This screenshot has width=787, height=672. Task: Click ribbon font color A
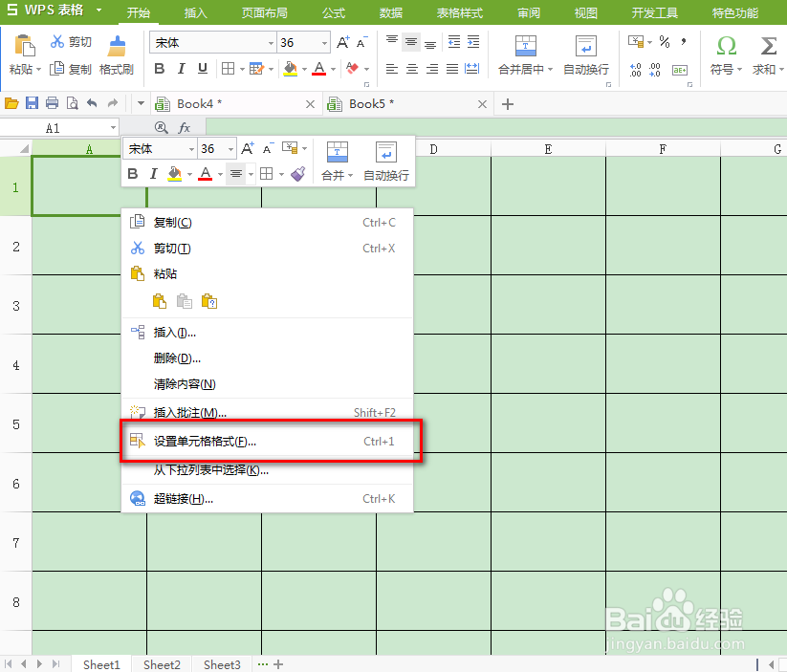pyautogui.click(x=318, y=68)
